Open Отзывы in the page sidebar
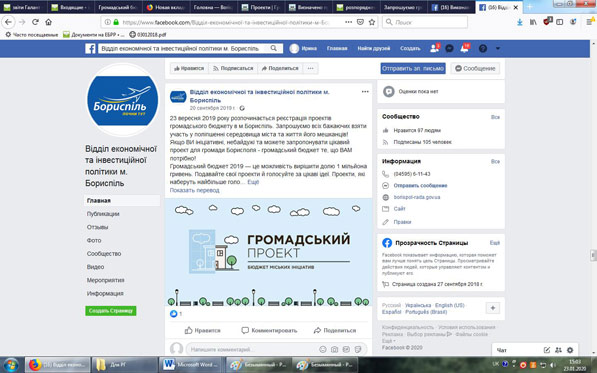597x373 pixels. [x=97, y=227]
